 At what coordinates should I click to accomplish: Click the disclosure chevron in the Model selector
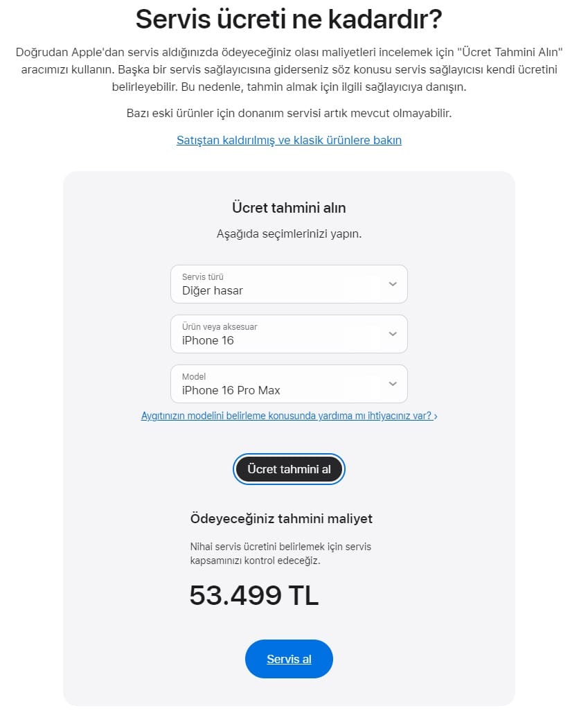tap(393, 384)
